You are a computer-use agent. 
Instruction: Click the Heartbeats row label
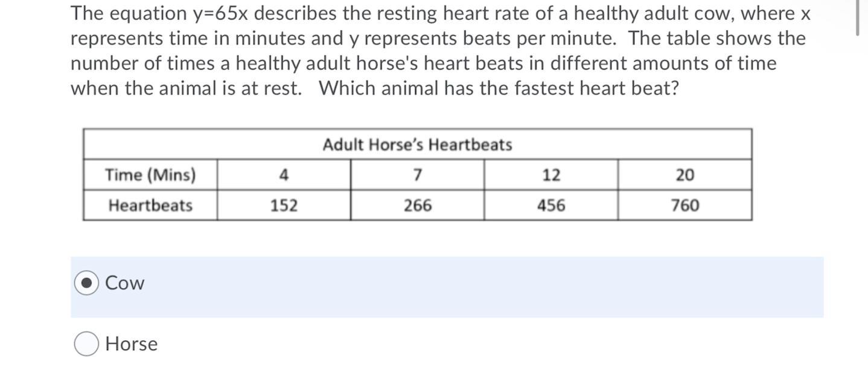(150, 205)
